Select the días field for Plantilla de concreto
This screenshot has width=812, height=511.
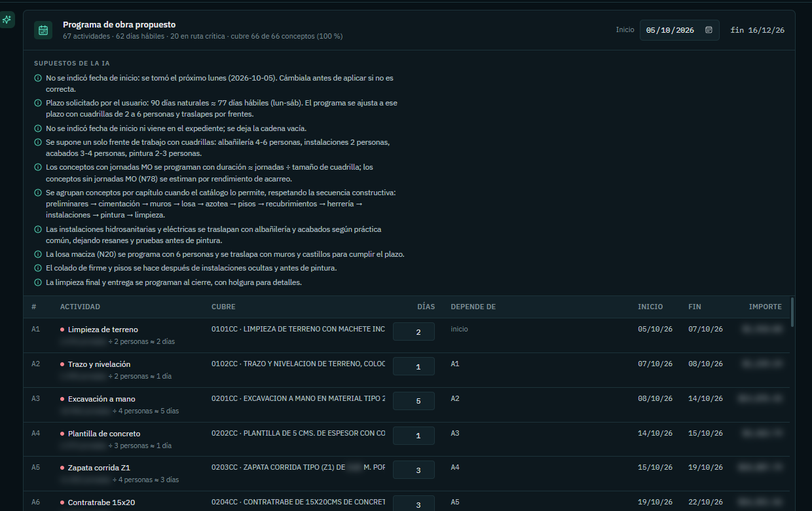414,436
